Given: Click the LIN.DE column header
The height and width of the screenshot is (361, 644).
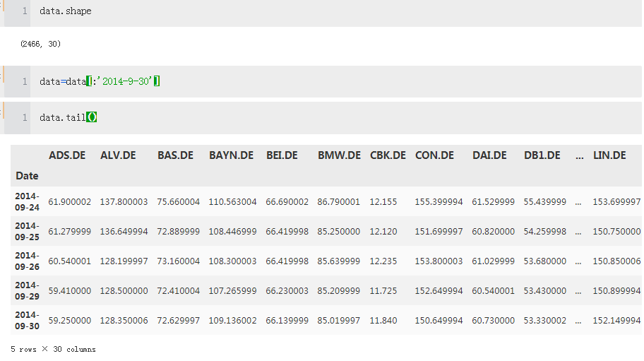Looking at the screenshot, I should (x=609, y=155).
